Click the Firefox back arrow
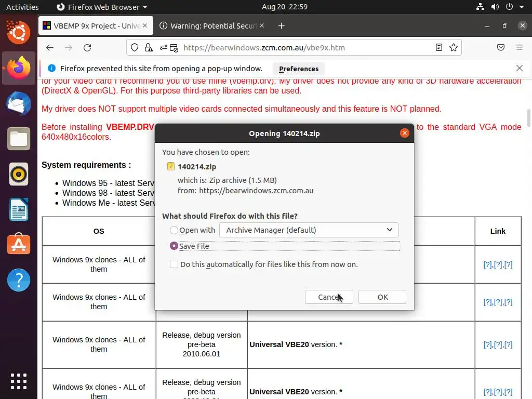Viewport: 532px width, 399px height. point(50,47)
